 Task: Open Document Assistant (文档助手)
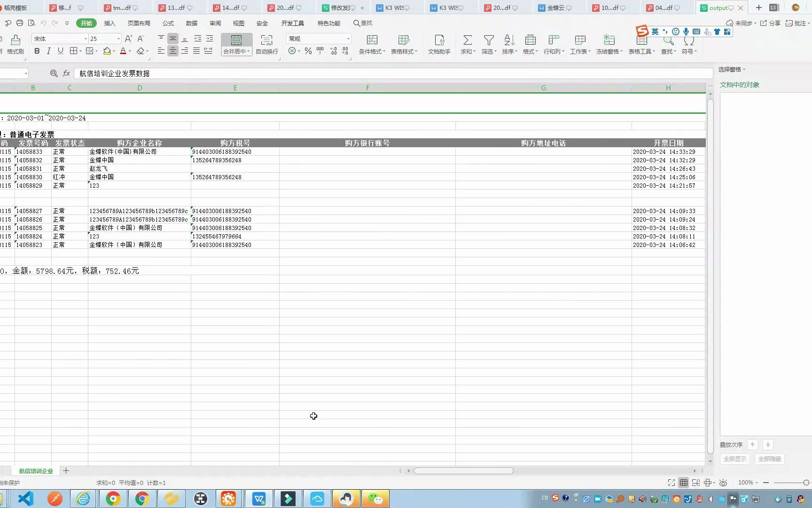point(439,45)
